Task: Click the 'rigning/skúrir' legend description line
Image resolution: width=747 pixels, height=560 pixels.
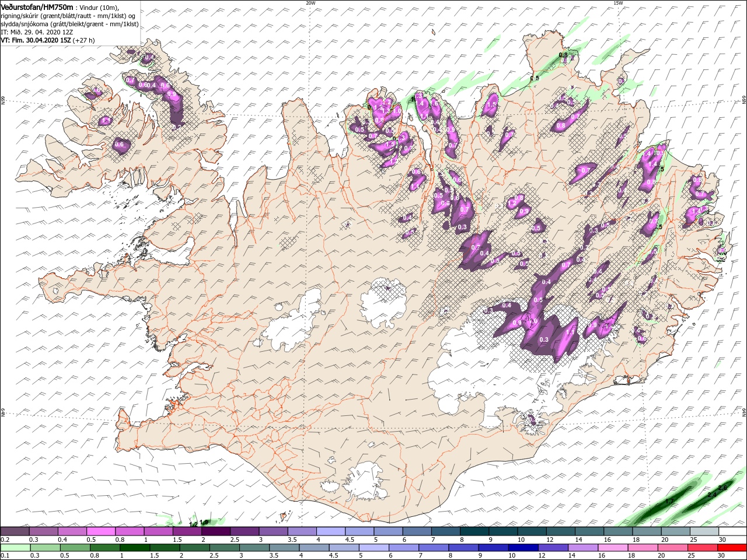Action: pyautogui.click(x=68, y=16)
